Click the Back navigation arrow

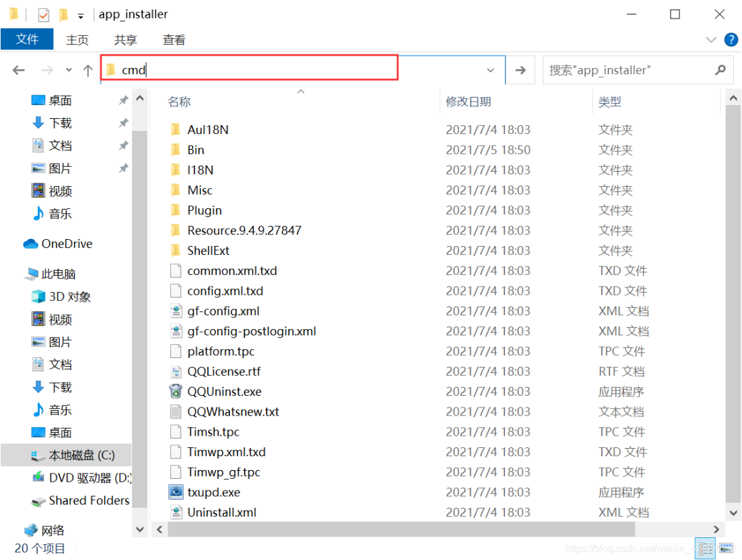[19, 71]
